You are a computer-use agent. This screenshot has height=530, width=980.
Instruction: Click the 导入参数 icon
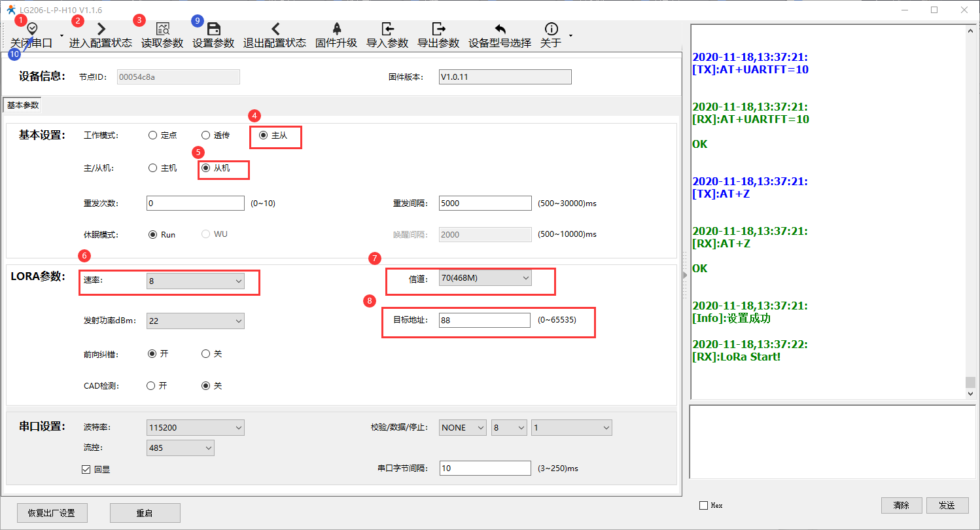[x=387, y=29]
